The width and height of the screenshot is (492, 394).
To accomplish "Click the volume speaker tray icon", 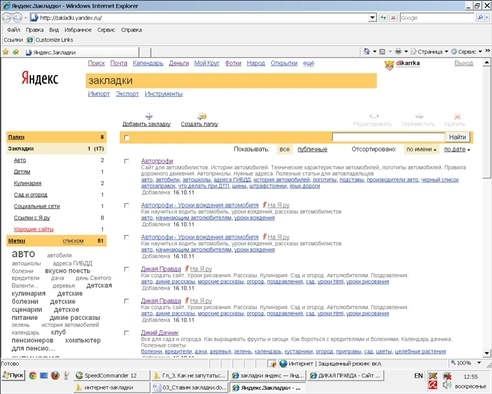I will tap(447, 385).
